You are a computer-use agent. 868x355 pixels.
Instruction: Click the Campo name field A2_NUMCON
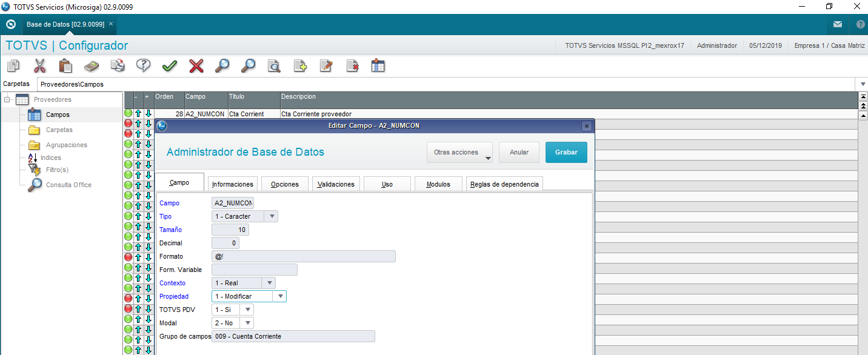coord(233,203)
